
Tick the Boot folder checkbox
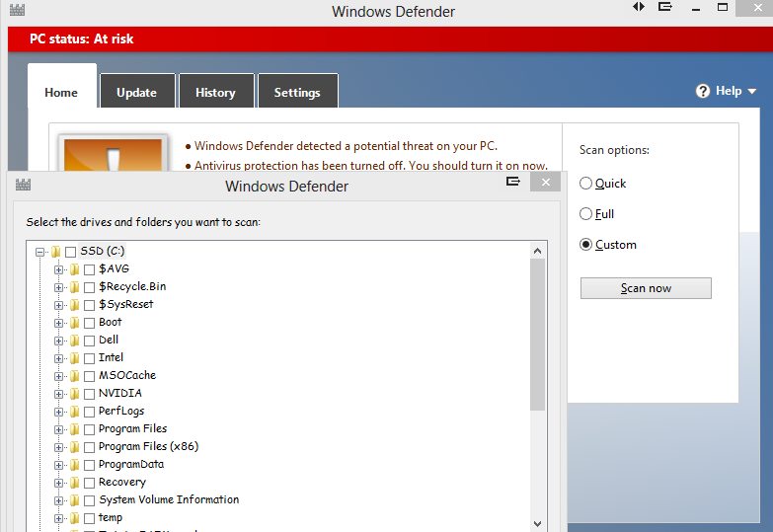click(x=89, y=323)
